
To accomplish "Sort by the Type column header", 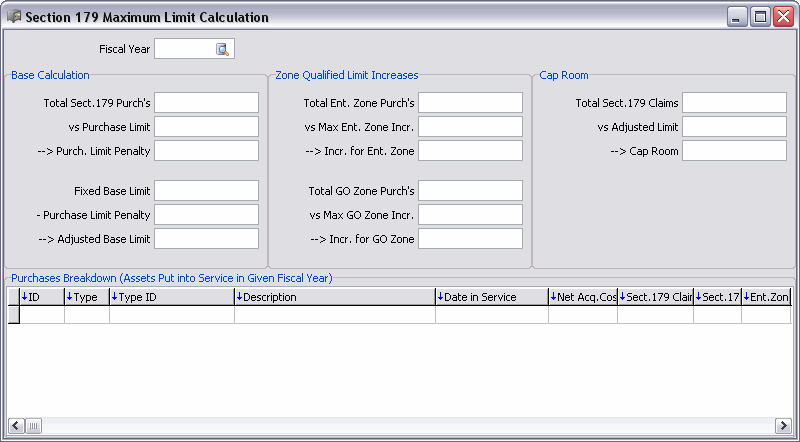I will tap(86, 297).
